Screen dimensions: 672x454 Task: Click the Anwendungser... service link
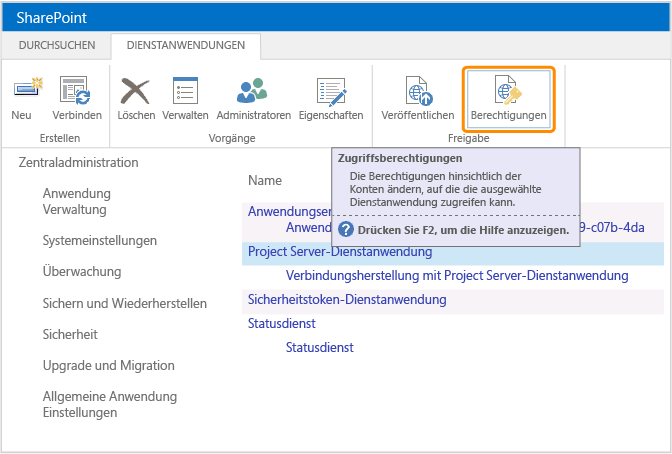pos(289,211)
